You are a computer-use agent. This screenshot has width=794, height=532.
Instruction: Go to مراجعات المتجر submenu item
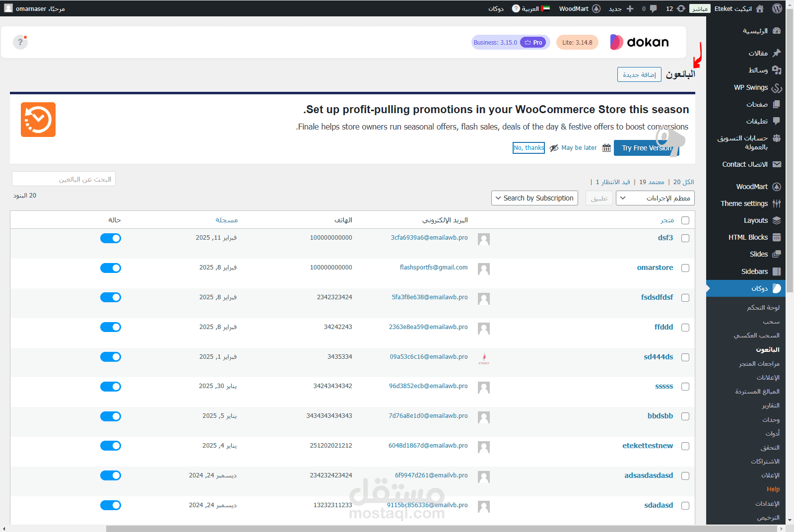(759, 364)
